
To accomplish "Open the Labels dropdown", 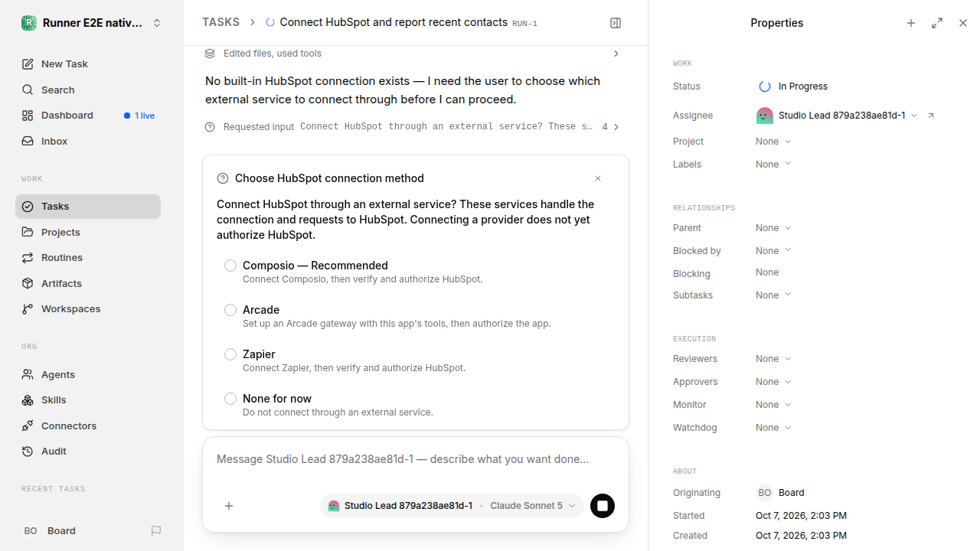I will 773,165.
